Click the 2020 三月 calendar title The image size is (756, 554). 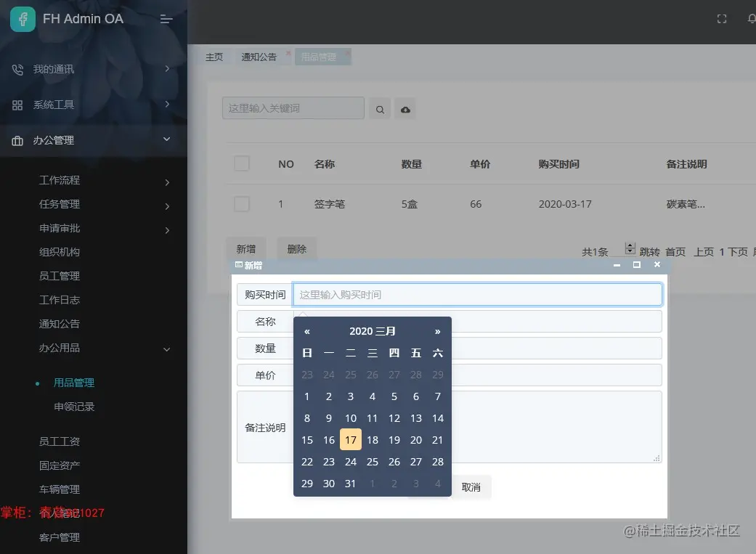373,332
